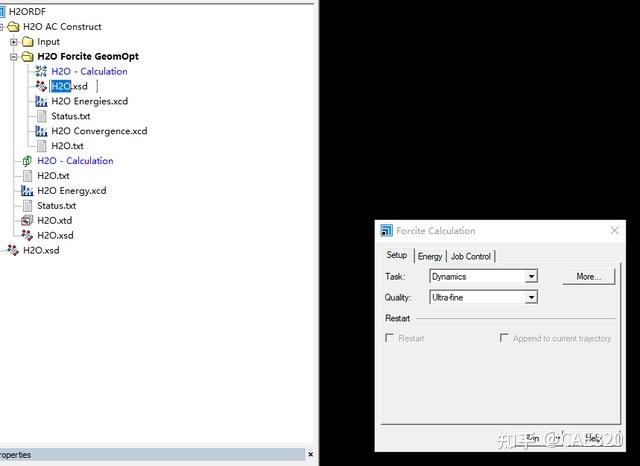Click the document icon of Status.txt under H2O Energy.xcd
Image resolution: width=640 pixels, height=466 pixels.
(27, 206)
